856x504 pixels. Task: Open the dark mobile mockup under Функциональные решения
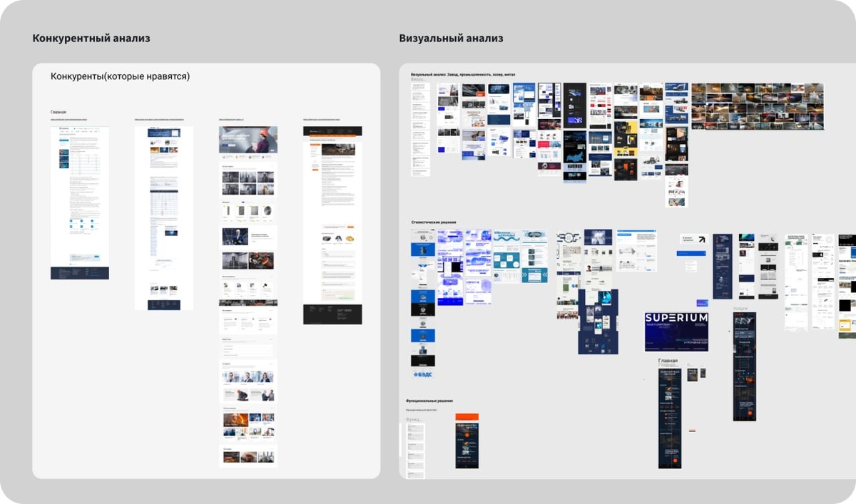tap(467, 445)
